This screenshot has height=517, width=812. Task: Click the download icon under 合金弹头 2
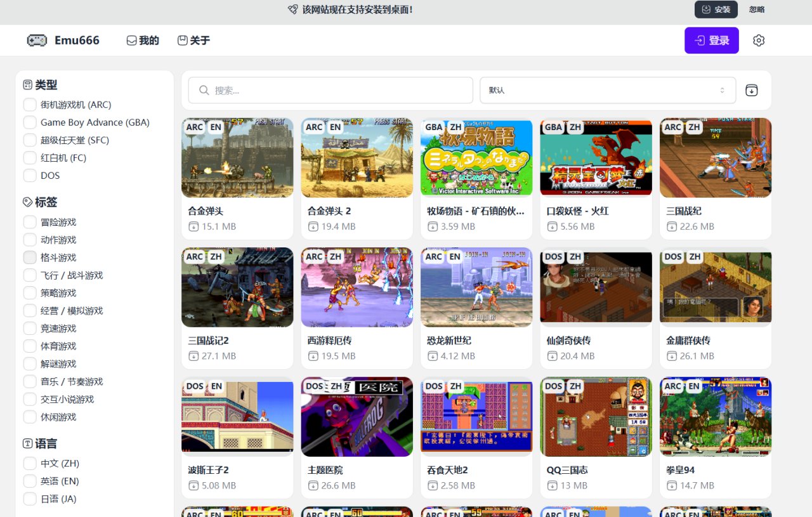[x=313, y=226]
